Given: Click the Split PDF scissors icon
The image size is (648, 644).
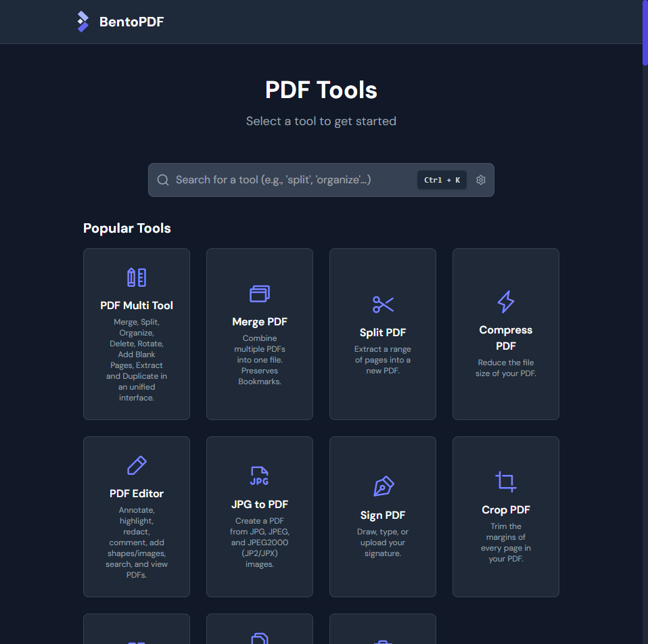Looking at the screenshot, I should coord(383,304).
